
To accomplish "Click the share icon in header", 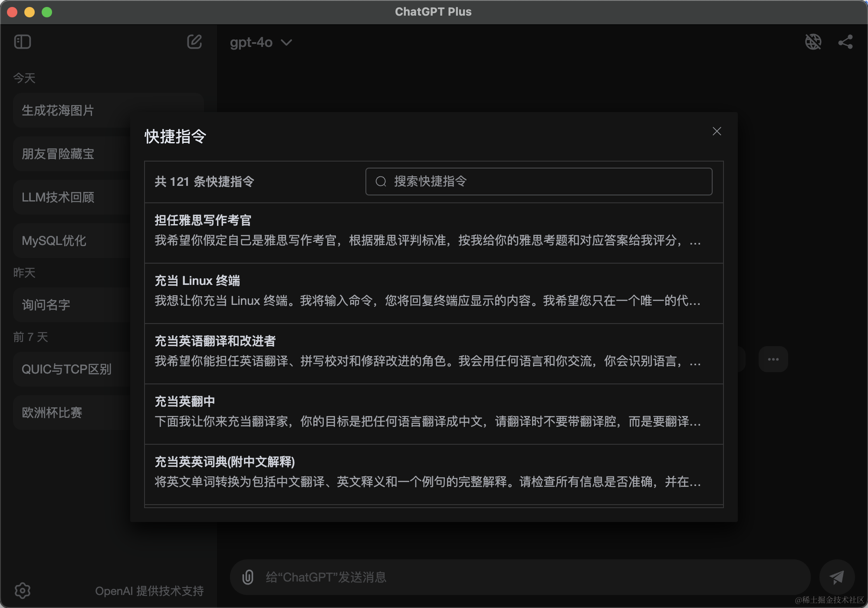I will pyautogui.click(x=845, y=42).
